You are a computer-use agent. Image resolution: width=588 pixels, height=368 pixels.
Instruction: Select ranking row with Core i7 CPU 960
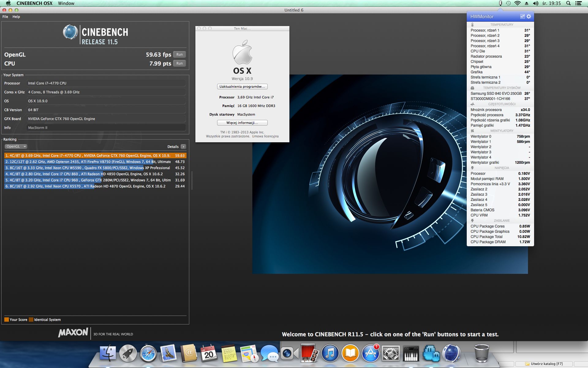click(x=95, y=180)
